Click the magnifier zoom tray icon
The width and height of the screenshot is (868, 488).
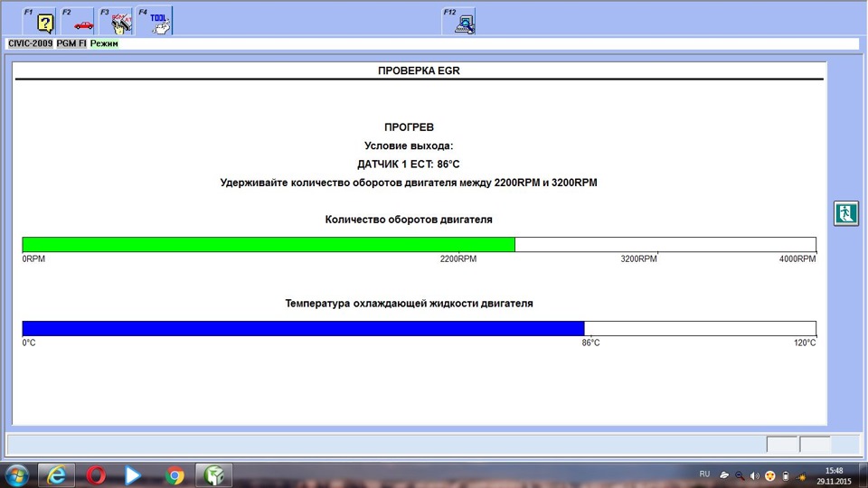click(x=740, y=475)
